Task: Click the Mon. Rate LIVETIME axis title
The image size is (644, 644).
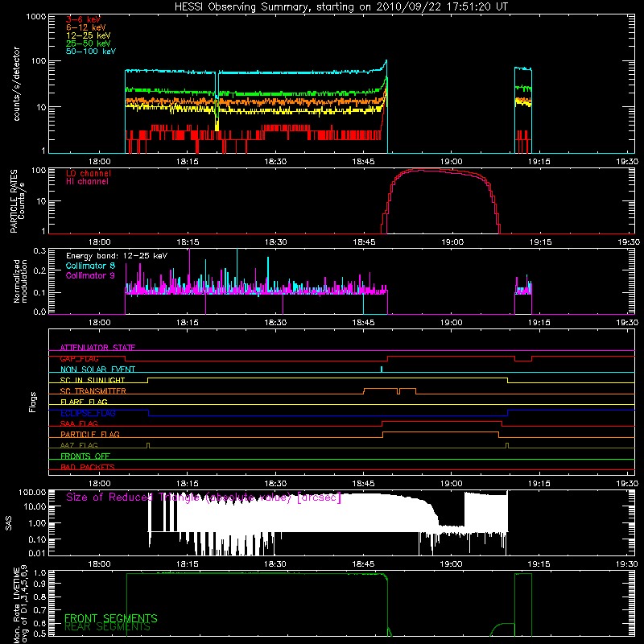Action: [21, 605]
